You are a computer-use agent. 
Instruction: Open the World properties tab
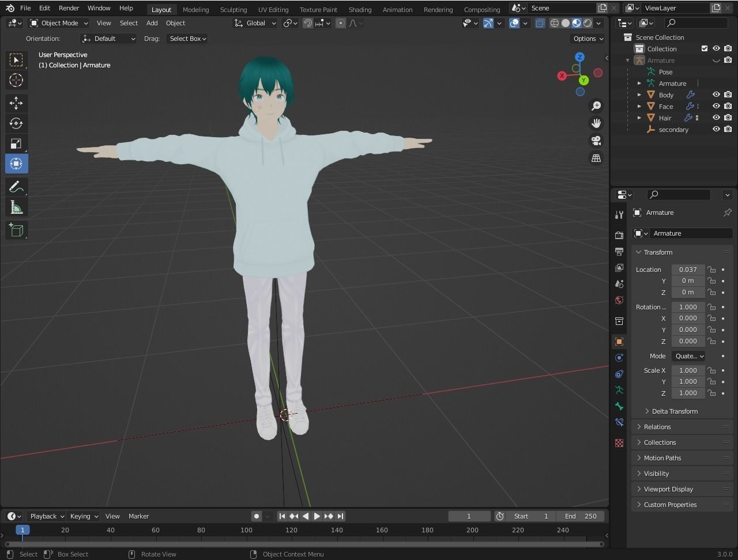click(x=619, y=300)
